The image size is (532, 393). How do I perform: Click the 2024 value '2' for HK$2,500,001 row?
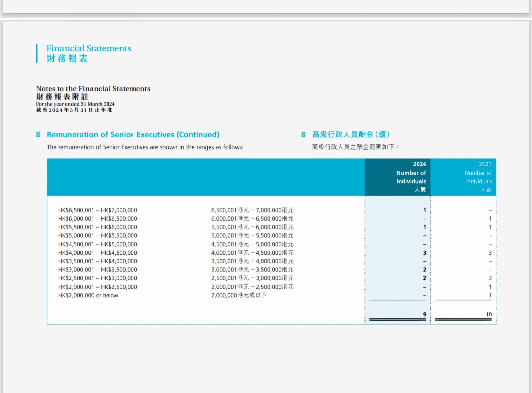pyautogui.click(x=425, y=278)
